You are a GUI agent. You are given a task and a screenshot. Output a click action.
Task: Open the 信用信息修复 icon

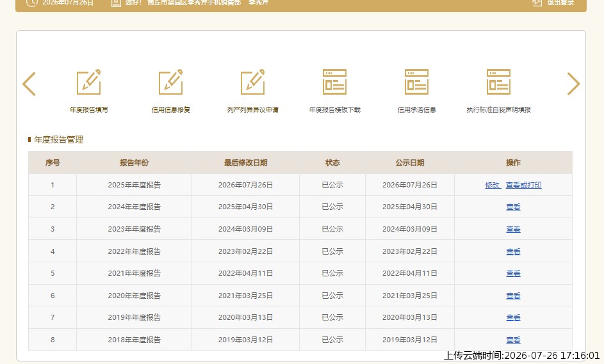(x=170, y=82)
